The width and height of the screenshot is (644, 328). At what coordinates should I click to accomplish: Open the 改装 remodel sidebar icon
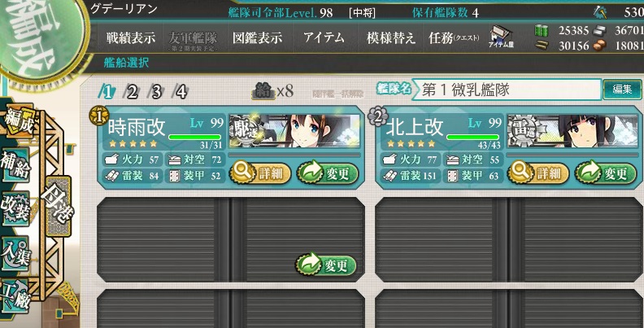point(15,209)
